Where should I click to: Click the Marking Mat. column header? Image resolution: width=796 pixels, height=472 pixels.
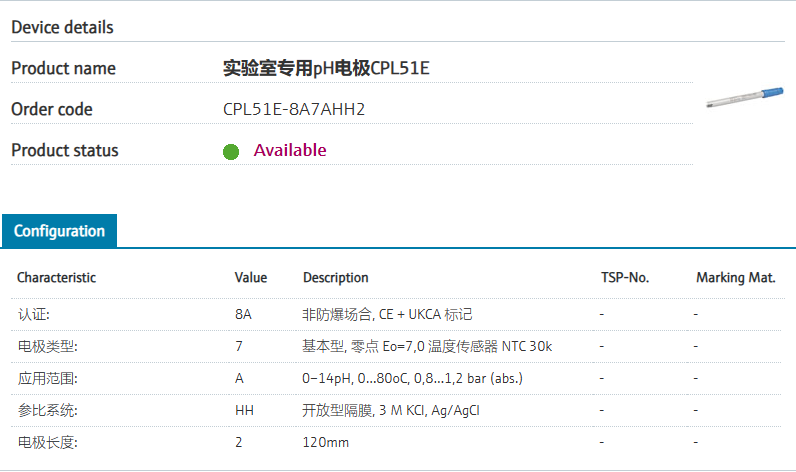pos(736,277)
